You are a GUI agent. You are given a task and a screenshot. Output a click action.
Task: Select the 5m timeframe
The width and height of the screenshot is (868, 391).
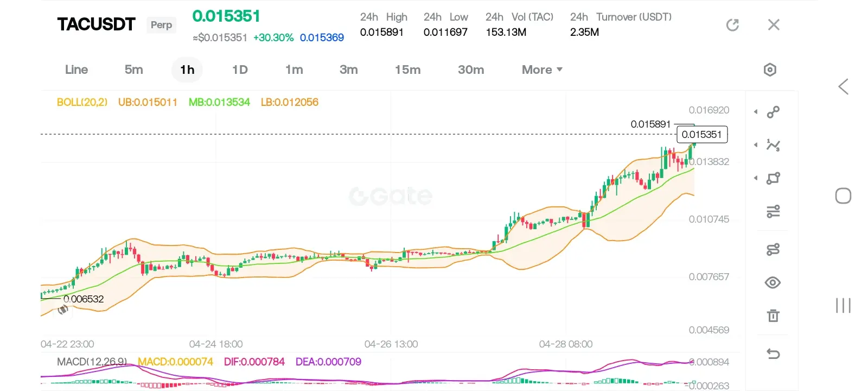pyautogui.click(x=134, y=70)
